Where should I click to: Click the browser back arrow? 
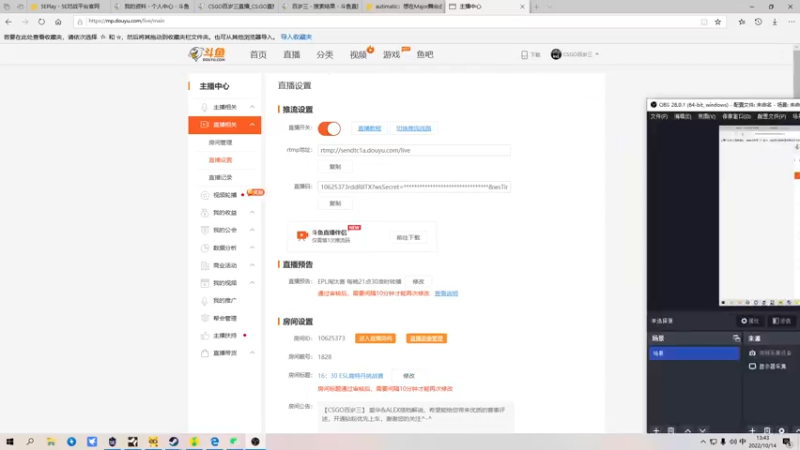point(9,21)
